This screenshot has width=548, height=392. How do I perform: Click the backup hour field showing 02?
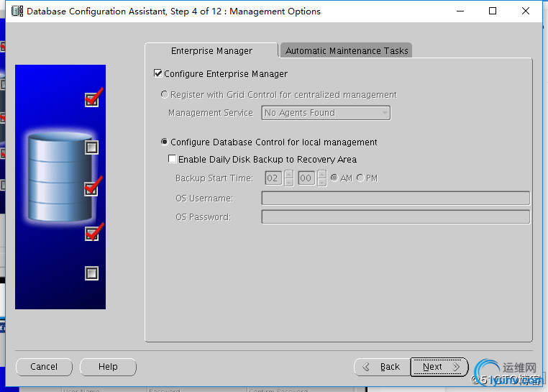(273, 178)
